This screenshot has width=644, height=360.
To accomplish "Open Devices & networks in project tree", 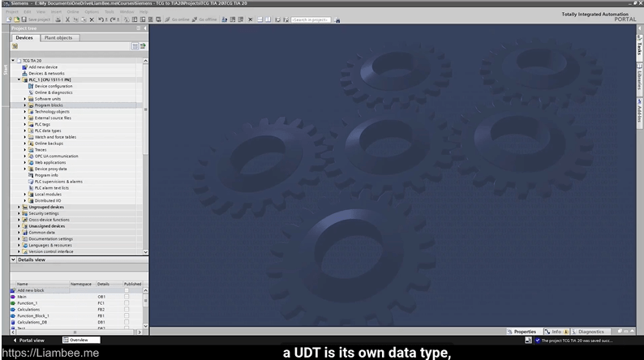I will pos(46,74).
